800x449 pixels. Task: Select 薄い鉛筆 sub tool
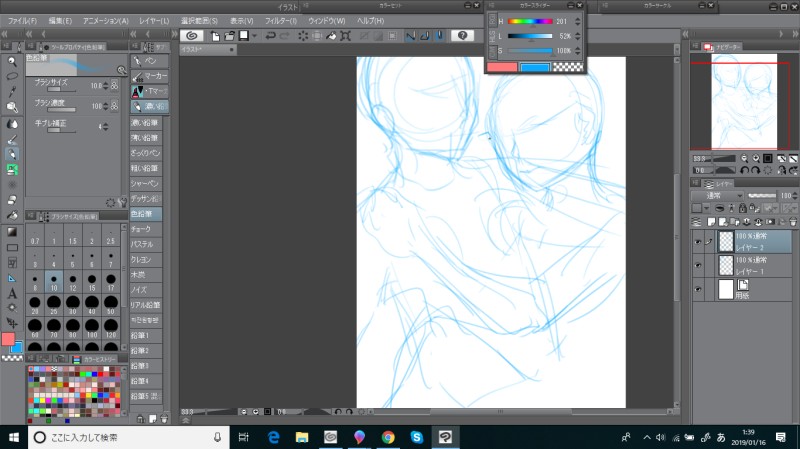pos(146,138)
